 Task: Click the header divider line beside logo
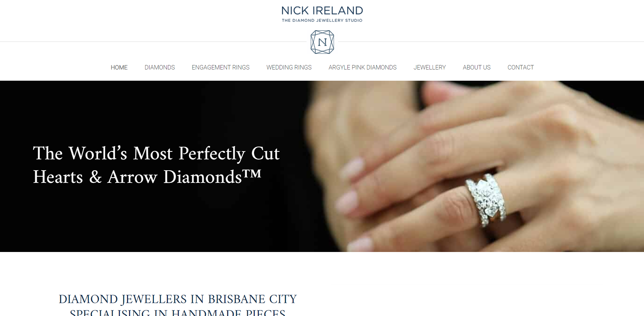pyautogui.click(x=153, y=42)
